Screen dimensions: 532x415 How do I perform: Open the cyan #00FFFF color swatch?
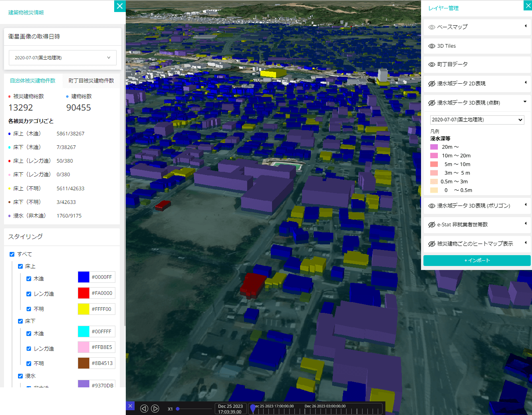pos(84,332)
